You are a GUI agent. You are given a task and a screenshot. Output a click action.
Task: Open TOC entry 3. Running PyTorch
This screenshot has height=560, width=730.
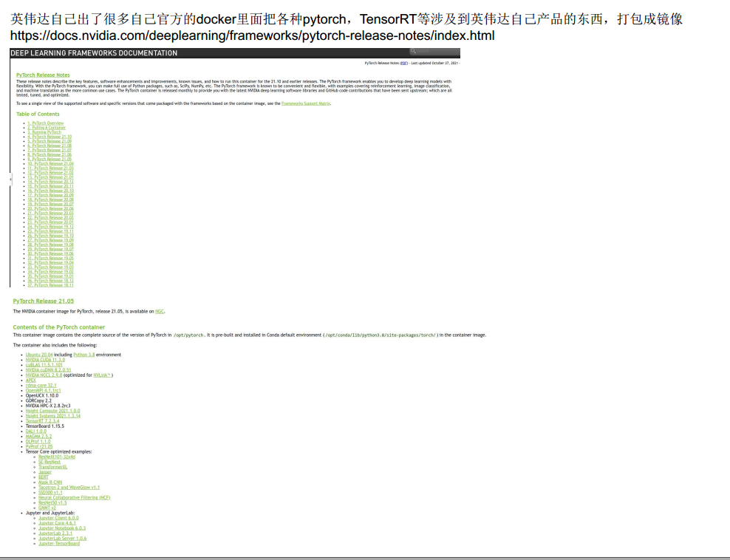tap(44, 132)
